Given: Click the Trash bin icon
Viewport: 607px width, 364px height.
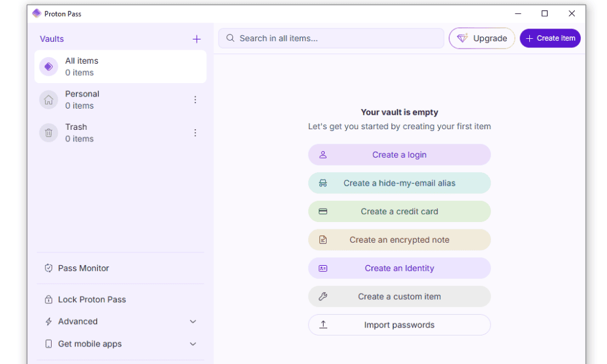Looking at the screenshot, I should [49, 133].
